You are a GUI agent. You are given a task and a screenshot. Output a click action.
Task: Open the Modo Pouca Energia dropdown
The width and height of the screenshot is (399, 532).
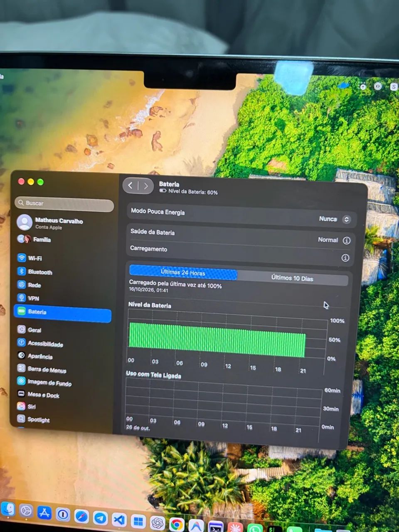346,219
